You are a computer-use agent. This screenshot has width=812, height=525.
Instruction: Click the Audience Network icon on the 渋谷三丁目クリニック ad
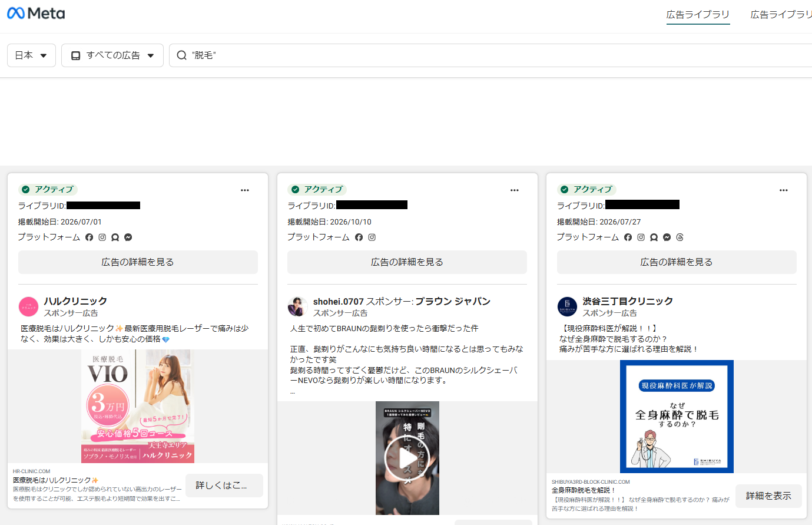[654, 237]
